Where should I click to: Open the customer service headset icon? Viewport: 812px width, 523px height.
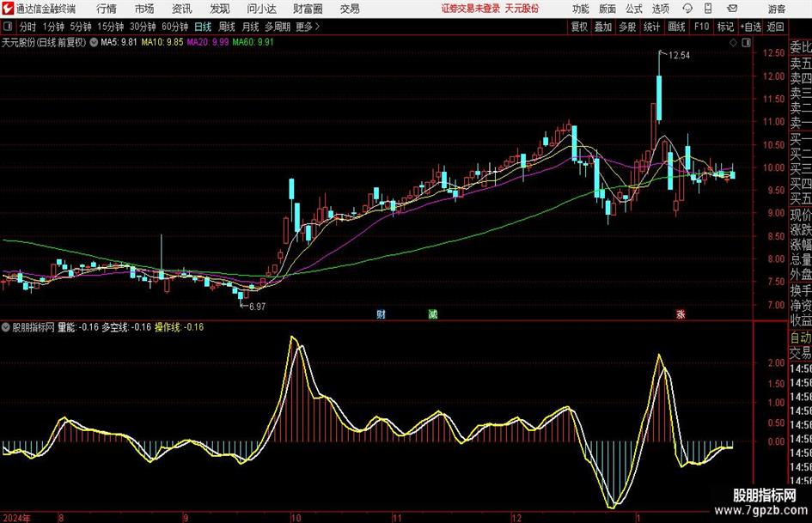(x=687, y=9)
